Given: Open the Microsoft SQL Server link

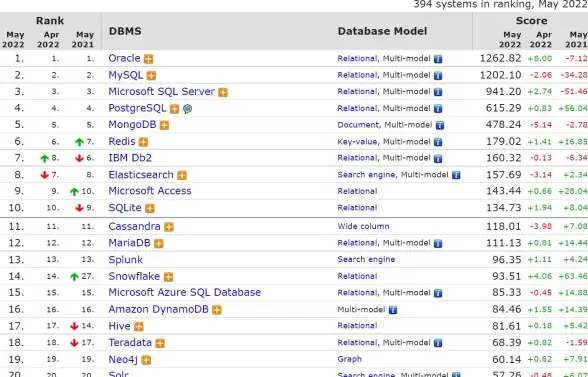Looking at the screenshot, I should pyautogui.click(x=162, y=92).
